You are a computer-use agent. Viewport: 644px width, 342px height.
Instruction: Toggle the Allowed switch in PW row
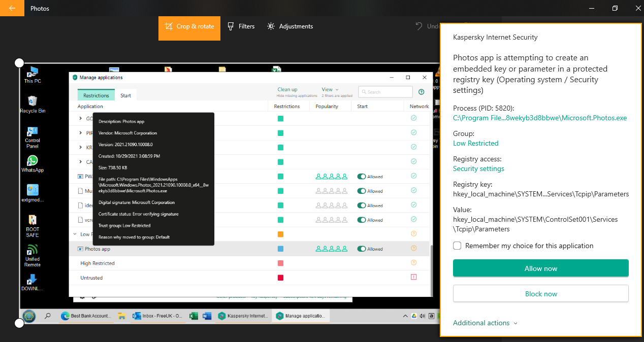[x=361, y=177]
